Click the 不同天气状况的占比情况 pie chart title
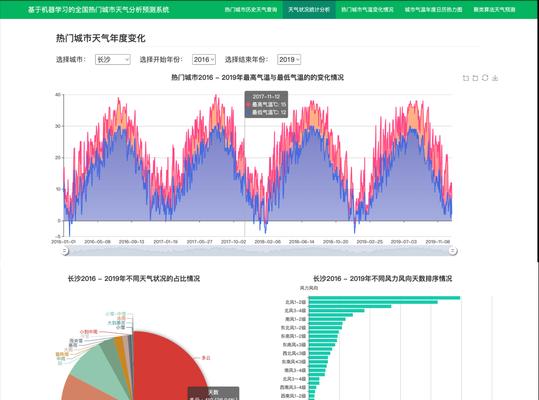The width and height of the screenshot is (539, 400). [x=134, y=279]
